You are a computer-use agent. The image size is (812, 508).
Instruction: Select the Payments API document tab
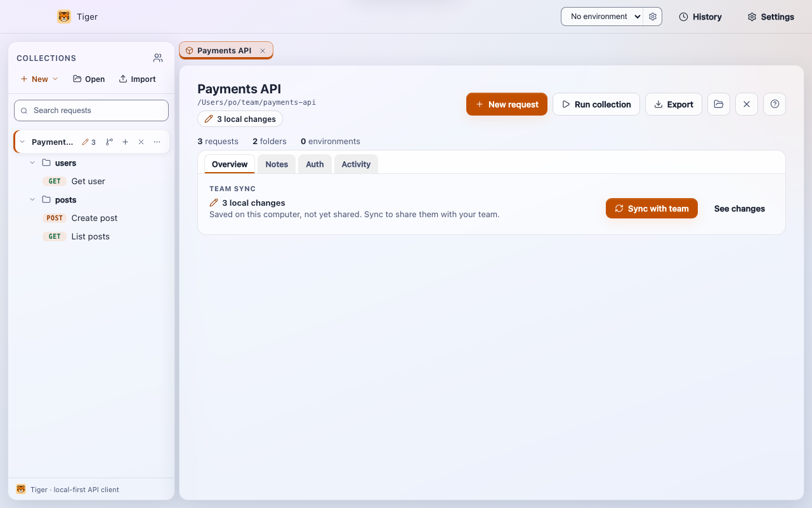tap(225, 51)
